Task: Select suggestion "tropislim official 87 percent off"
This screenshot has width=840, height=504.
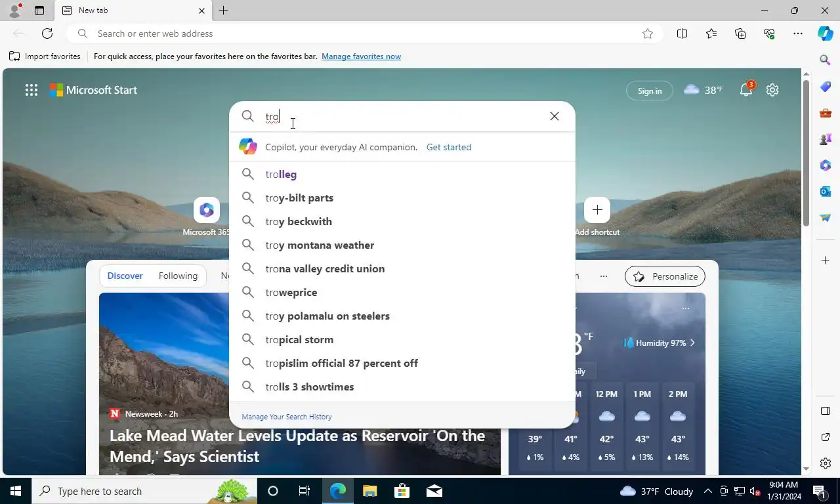Action: 402,363
